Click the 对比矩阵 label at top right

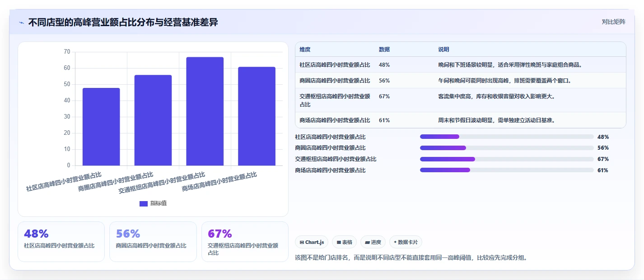tap(613, 22)
